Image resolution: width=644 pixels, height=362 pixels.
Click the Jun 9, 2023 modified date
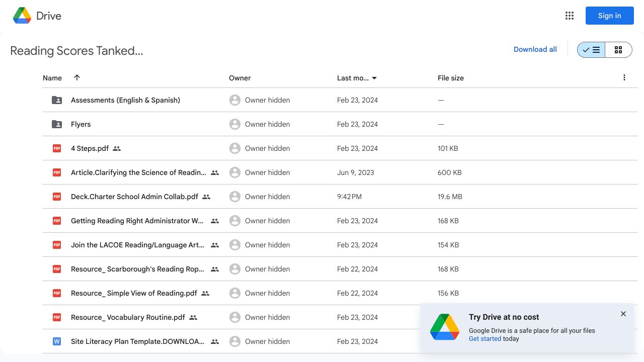click(356, 172)
